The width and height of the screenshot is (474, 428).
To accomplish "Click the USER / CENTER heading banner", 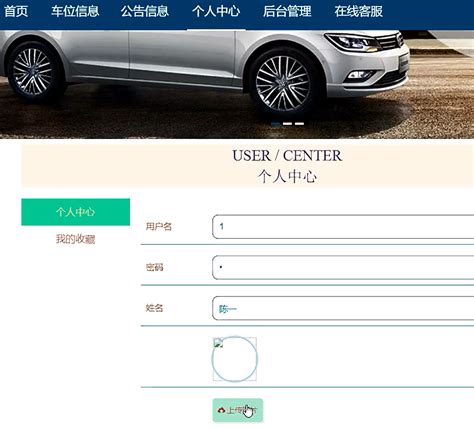I will [248, 166].
